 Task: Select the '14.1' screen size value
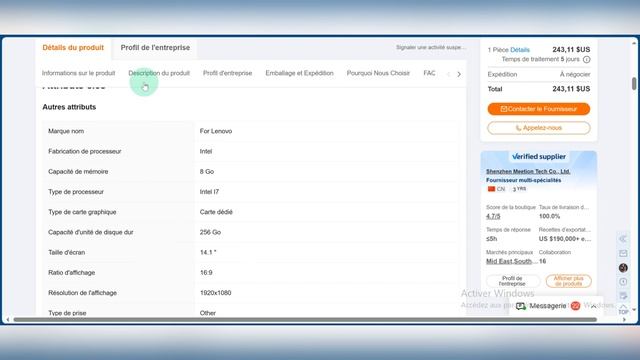pos(207,252)
